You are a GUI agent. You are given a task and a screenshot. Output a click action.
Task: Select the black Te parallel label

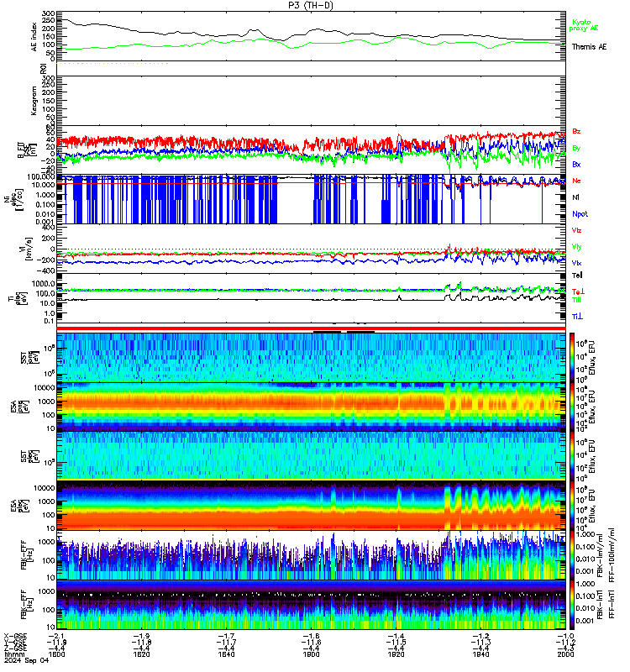click(577, 276)
